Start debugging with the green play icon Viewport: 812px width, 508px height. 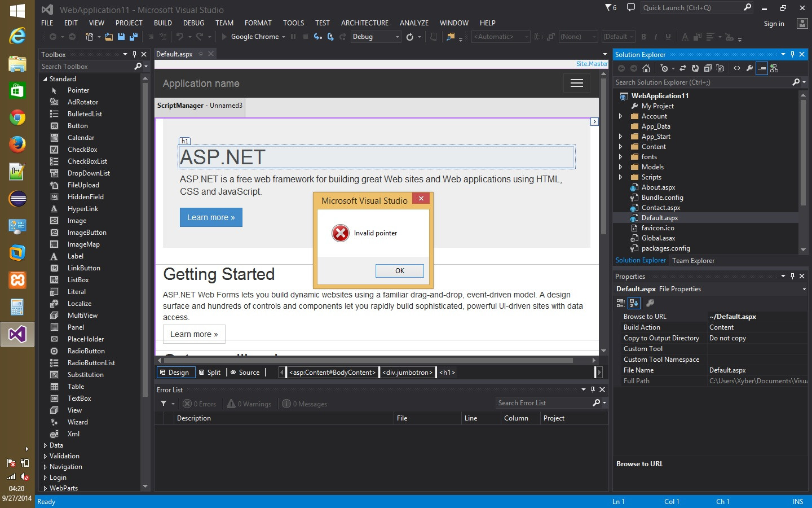[x=223, y=37]
